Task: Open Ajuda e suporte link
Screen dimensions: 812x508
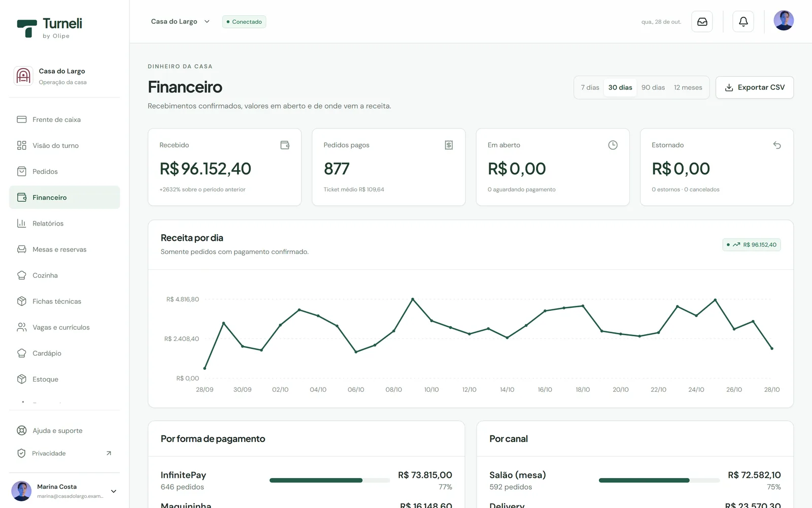Action: coord(64,430)
